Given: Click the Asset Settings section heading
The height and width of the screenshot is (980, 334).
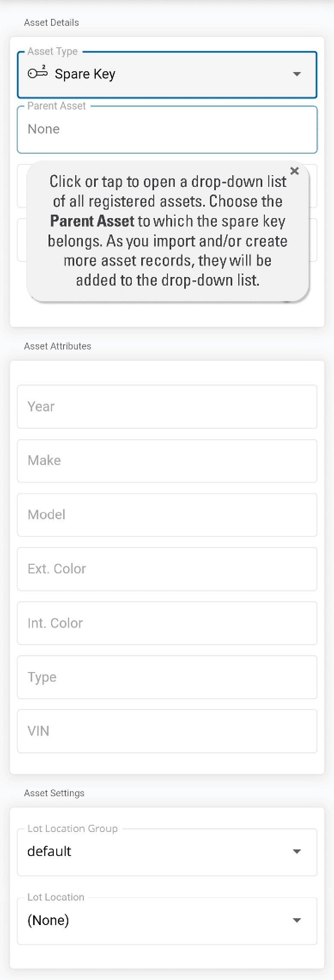Looking at the screenshot, I should [x=54, y=793].
